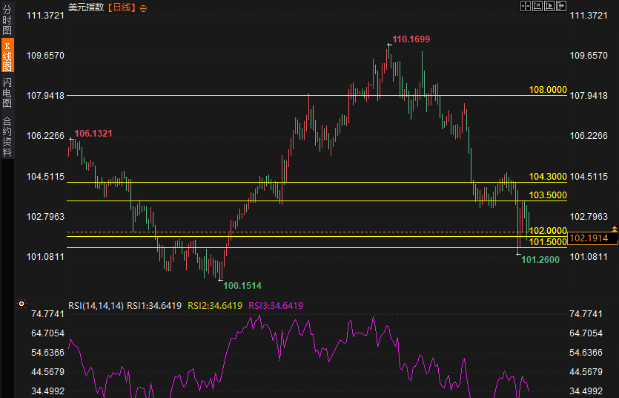Select the 103.5000 horizontal line label
Viewport: 619px width, 398px height.
click(548, 195)
